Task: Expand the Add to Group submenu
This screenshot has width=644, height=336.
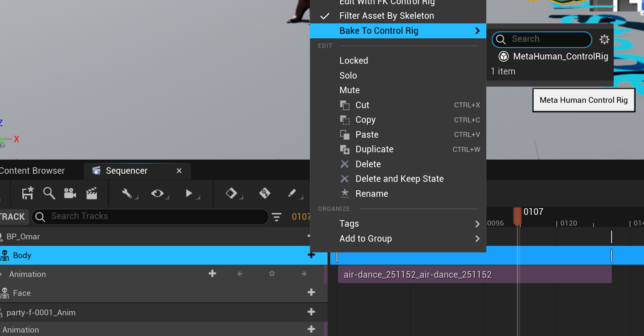Action: [398, 239]
